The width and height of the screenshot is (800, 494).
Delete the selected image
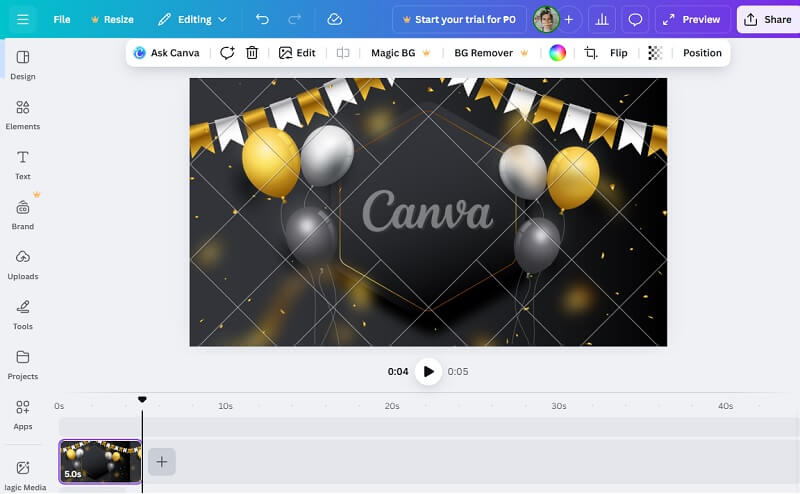click(x=252, y=53)
